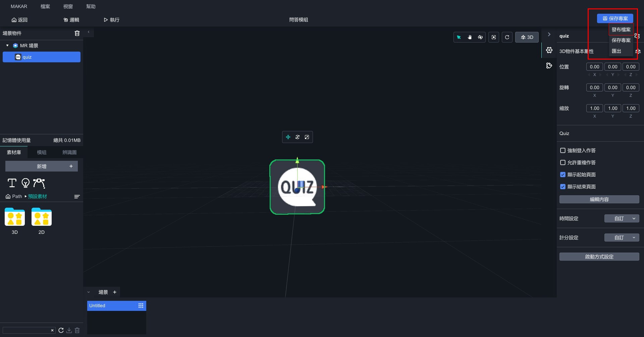Screen dimensions: 644x337
Task: Uncheck 顯示起始頁面 checkbox
Action: coord(563,175)
